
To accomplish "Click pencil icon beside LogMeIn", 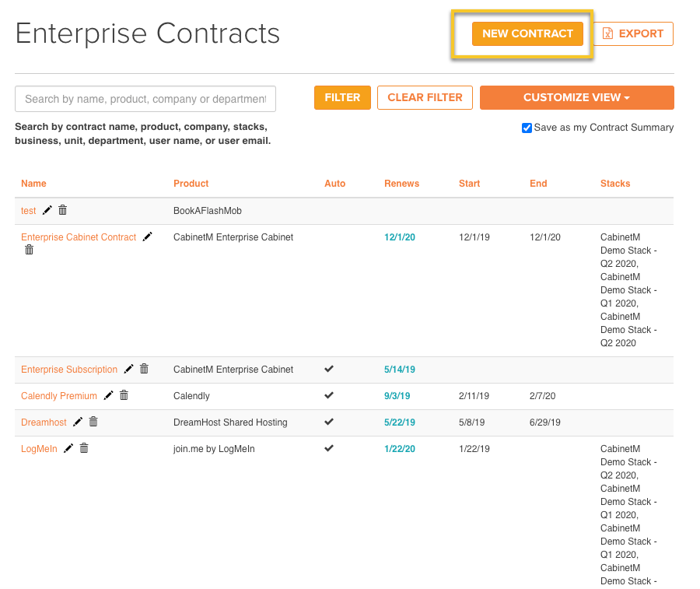I will [68, 448].
